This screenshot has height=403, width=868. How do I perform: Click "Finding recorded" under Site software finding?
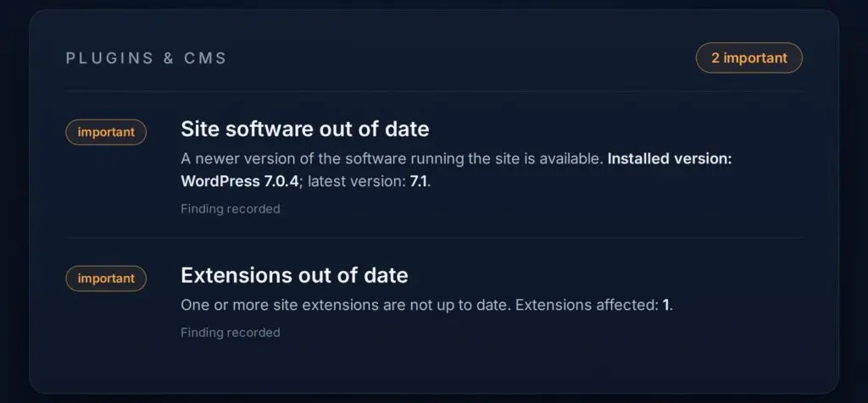point(231,209)
